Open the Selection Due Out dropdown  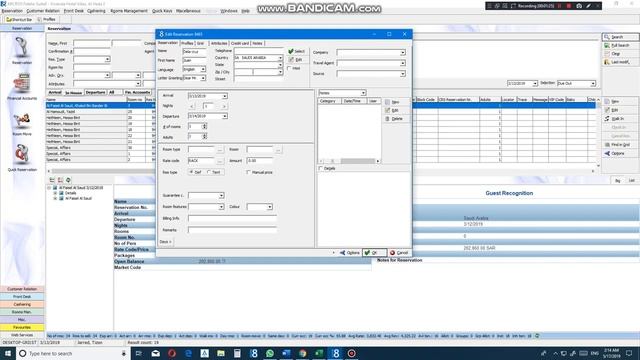pos(593,84)
